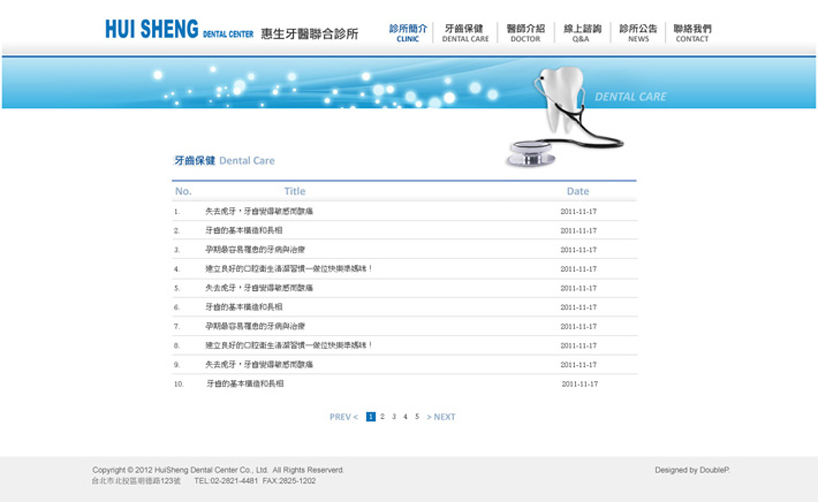Open the Clinic menu item
This screenshot has width=818, height=502.
point(408,33)
